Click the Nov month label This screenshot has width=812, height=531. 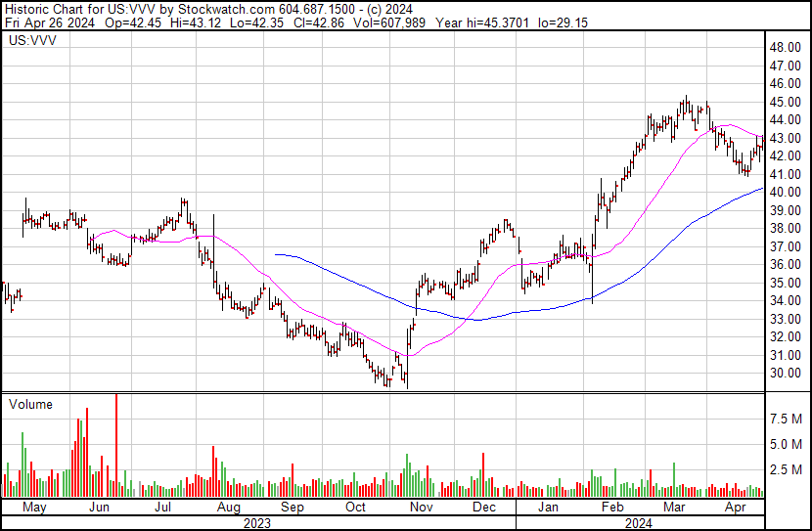click(x=421, y=508)
